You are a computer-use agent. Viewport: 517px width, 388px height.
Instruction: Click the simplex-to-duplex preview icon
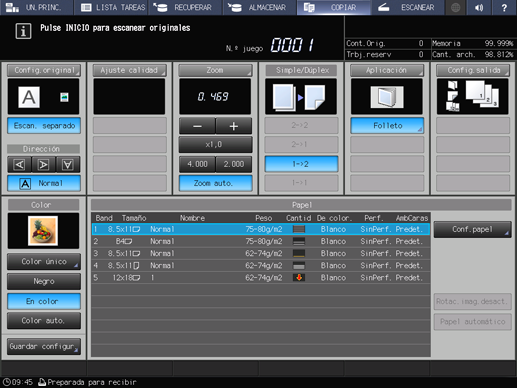pos(301,97)
